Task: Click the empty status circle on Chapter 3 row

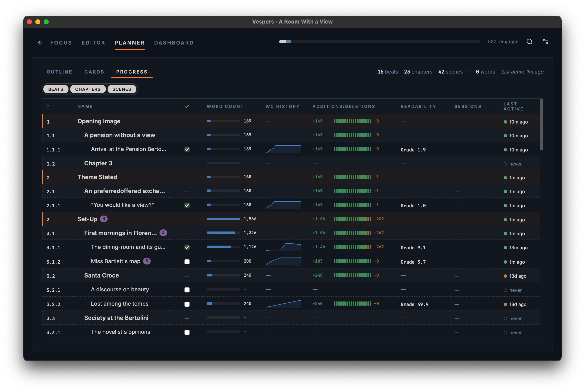Action: [x=505, y=164]
